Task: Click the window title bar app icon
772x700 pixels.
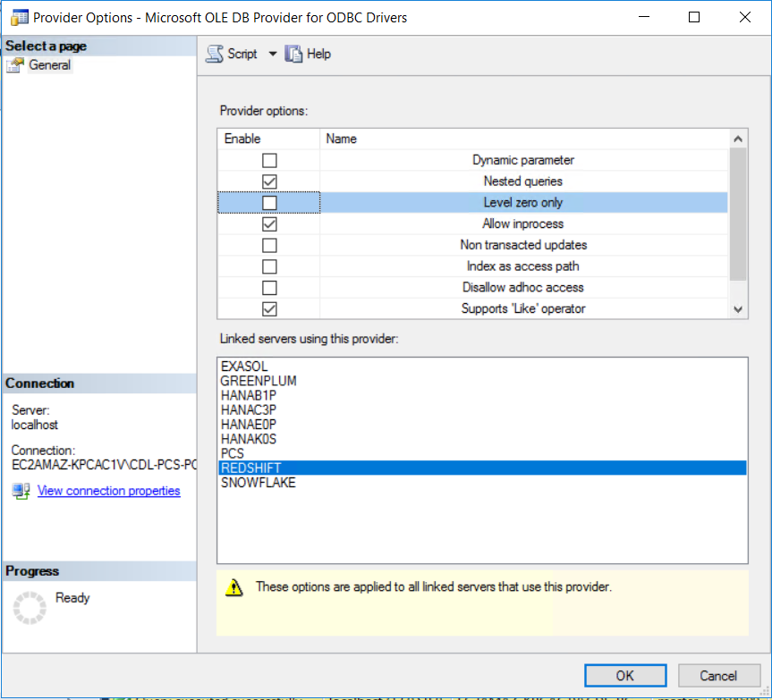Action: tap(19, 18)
